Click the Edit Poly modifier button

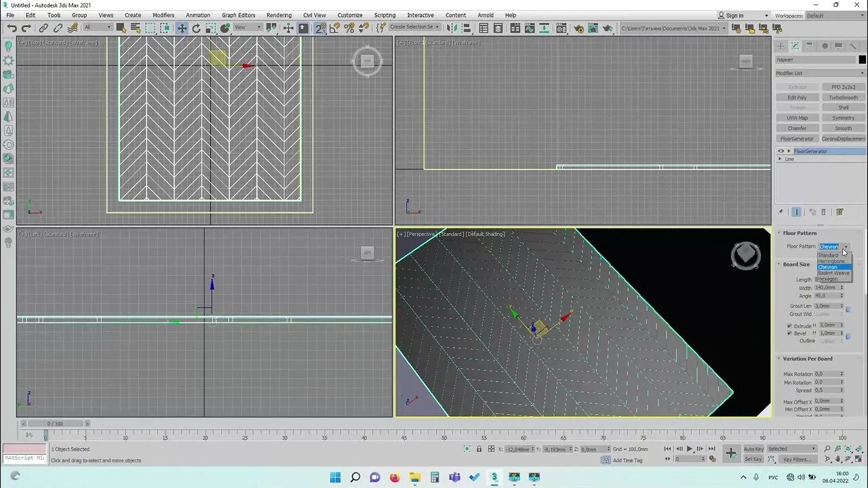tap(797, 98)
